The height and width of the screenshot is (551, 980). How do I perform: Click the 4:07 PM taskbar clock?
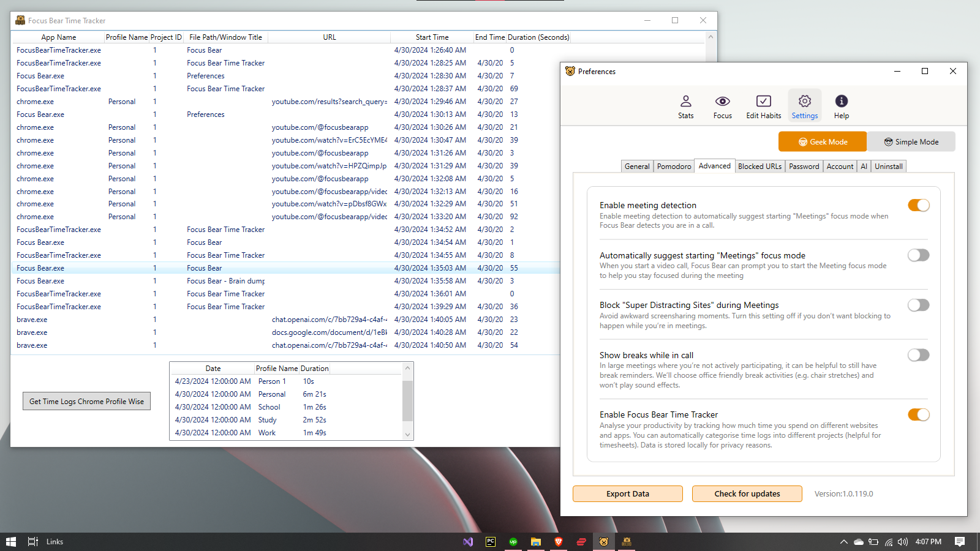pyautogui.click(x=928, y=542)
